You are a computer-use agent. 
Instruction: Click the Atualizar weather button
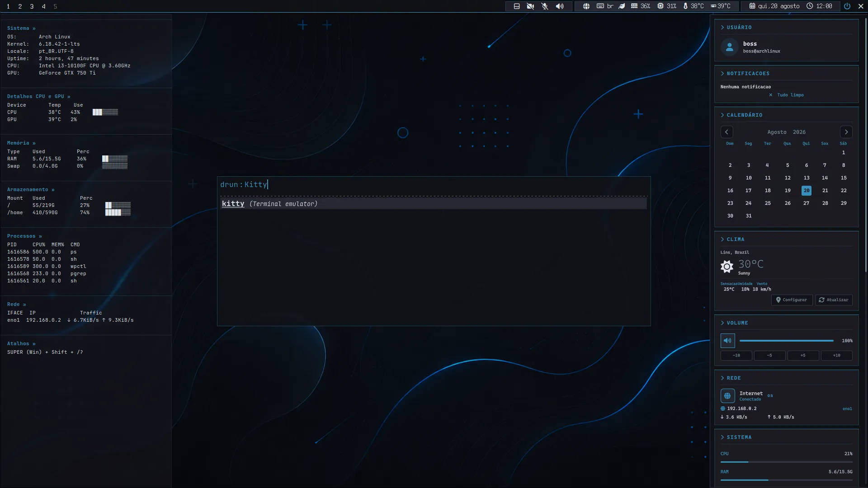point(834,300)
